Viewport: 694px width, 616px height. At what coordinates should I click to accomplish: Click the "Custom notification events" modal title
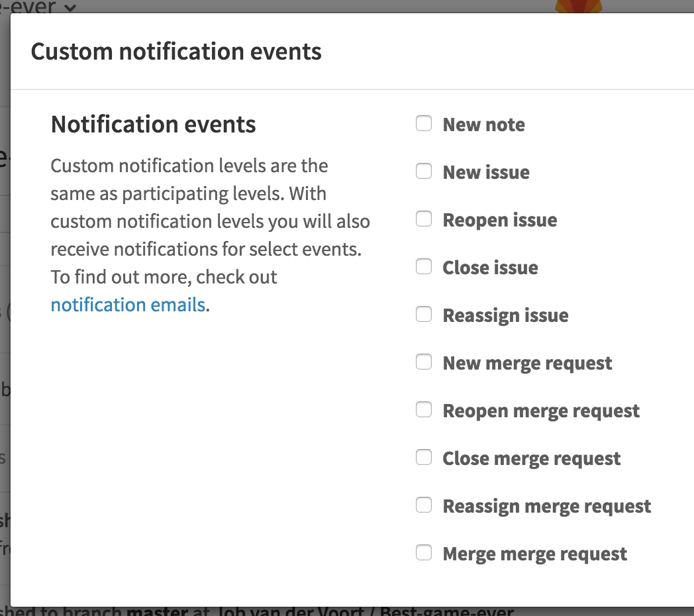[177, 51]
